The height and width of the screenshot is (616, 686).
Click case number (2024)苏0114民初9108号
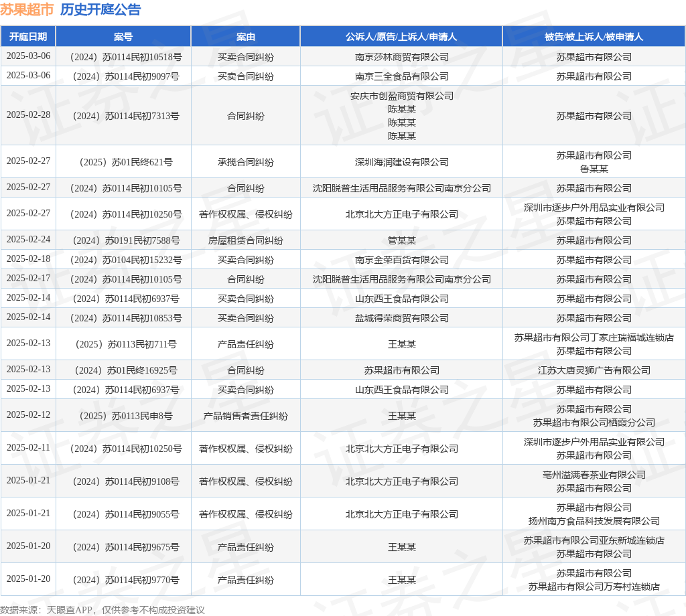point(125,482)
